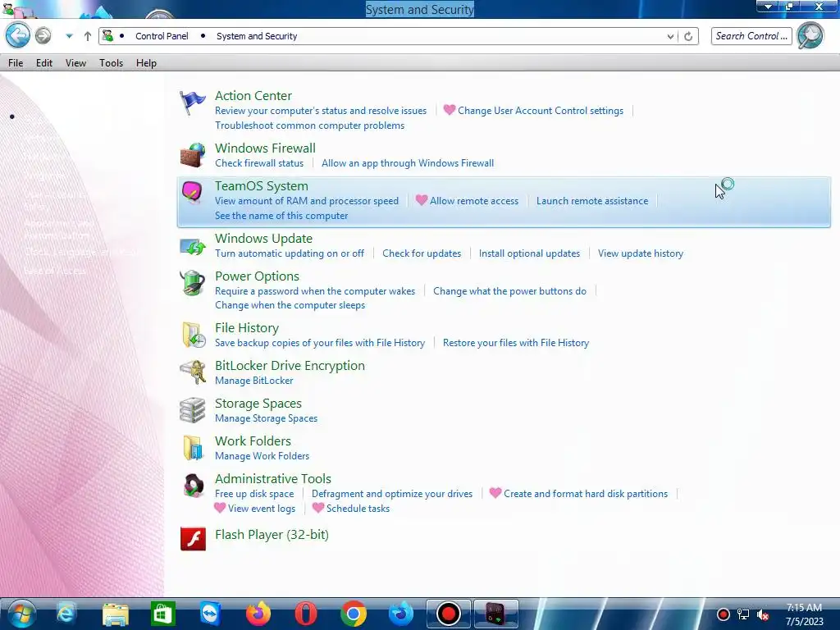Click the Power Options battery icon
840x630 pixels.
click(192, 283)
